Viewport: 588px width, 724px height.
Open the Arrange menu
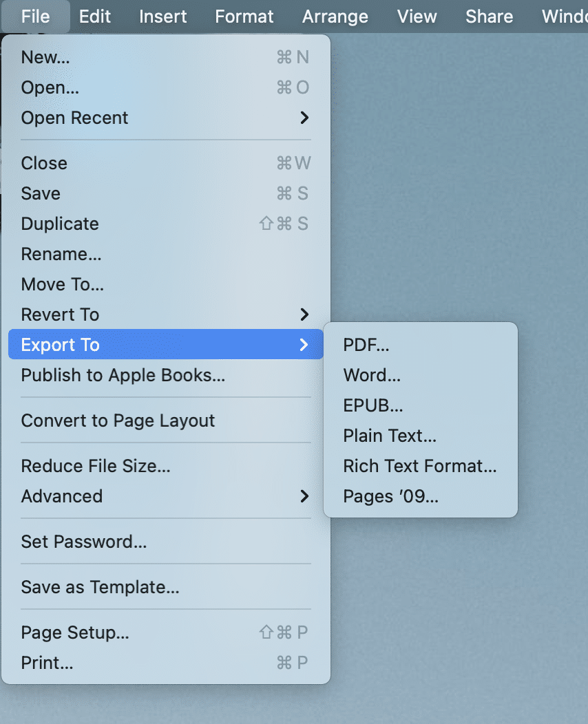[335, 17]
